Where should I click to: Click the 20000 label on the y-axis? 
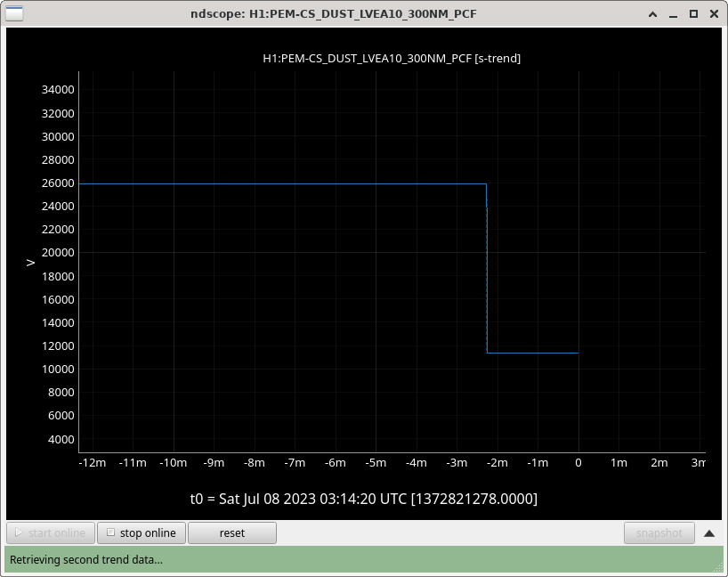pyautogui.click(x=58, y=253)
